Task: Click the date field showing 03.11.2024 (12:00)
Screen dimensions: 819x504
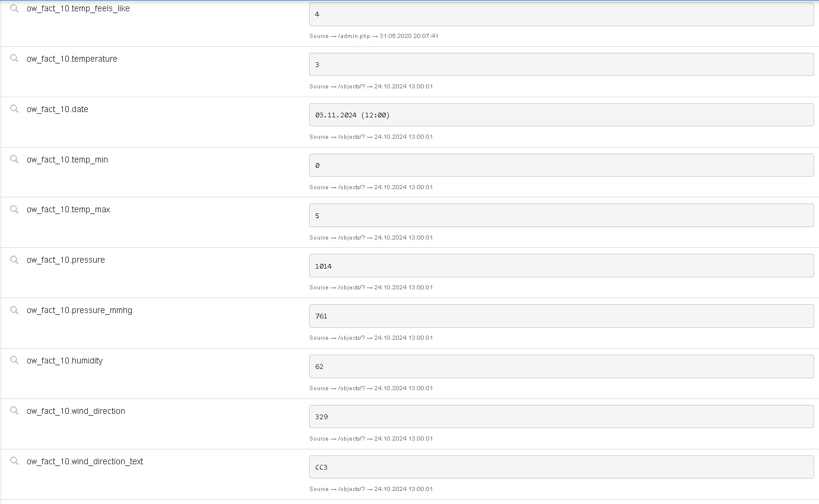Action: click(561, 115)
